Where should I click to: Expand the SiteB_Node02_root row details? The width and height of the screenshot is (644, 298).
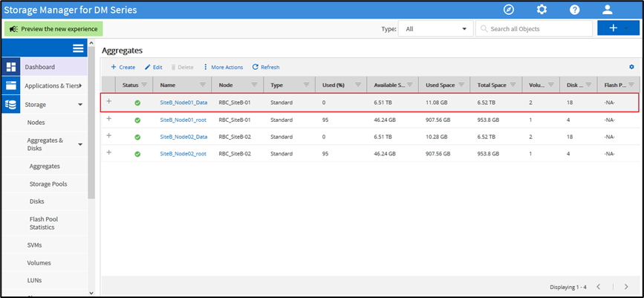point(109,153)
